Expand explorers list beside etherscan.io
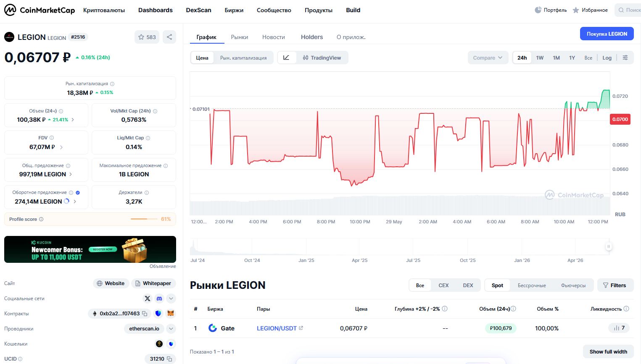 (x=171, y=329)
